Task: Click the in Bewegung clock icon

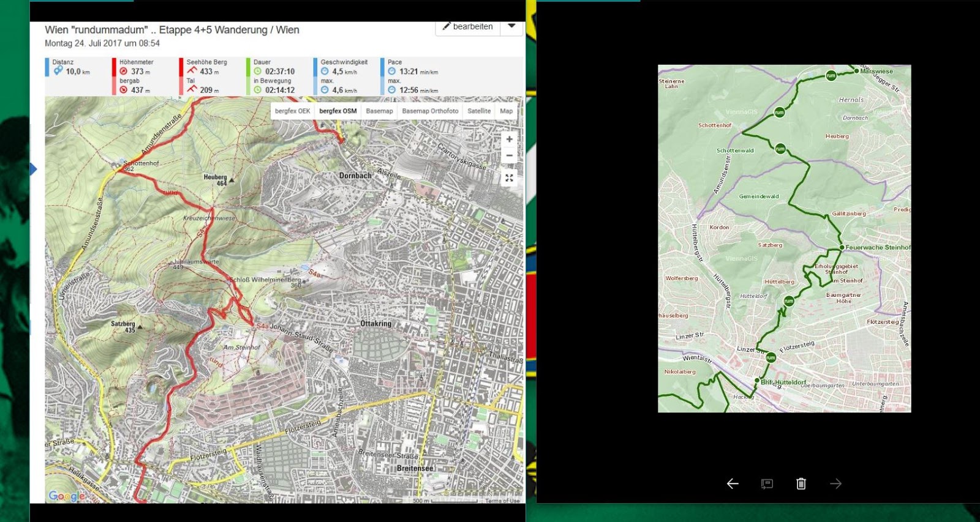Action: coord(258,89)
